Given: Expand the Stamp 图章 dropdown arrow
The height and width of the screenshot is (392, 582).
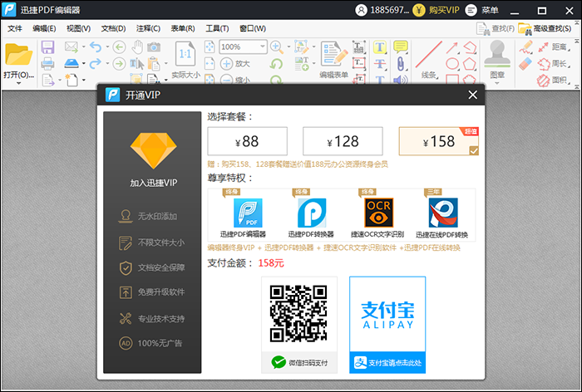Looking at the screenshot, I should [x=497, y=83].
